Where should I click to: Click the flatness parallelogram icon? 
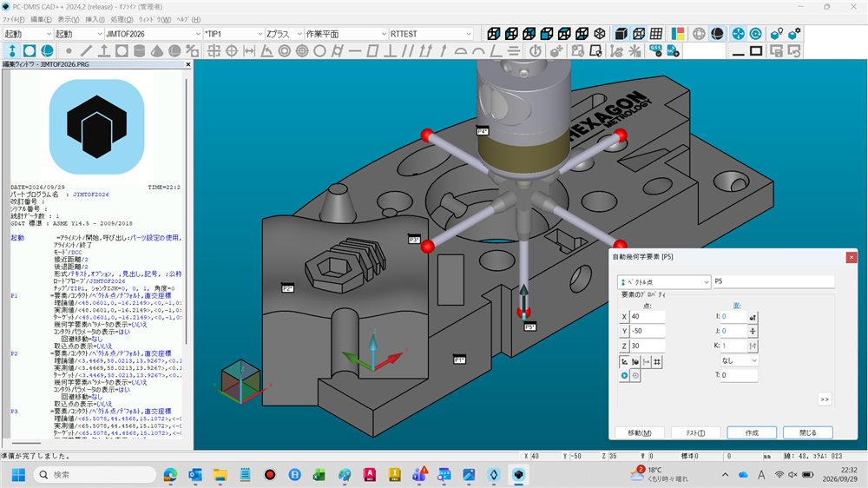372,51
